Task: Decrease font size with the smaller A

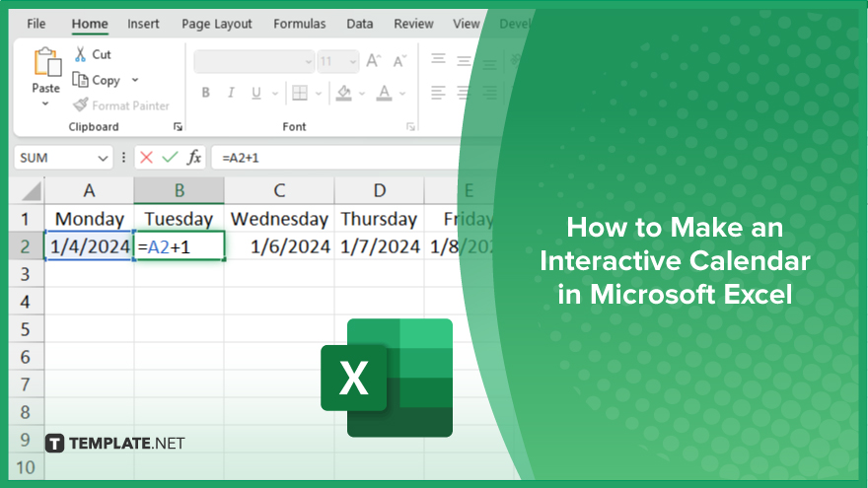Action: click(x=399, y=61)
